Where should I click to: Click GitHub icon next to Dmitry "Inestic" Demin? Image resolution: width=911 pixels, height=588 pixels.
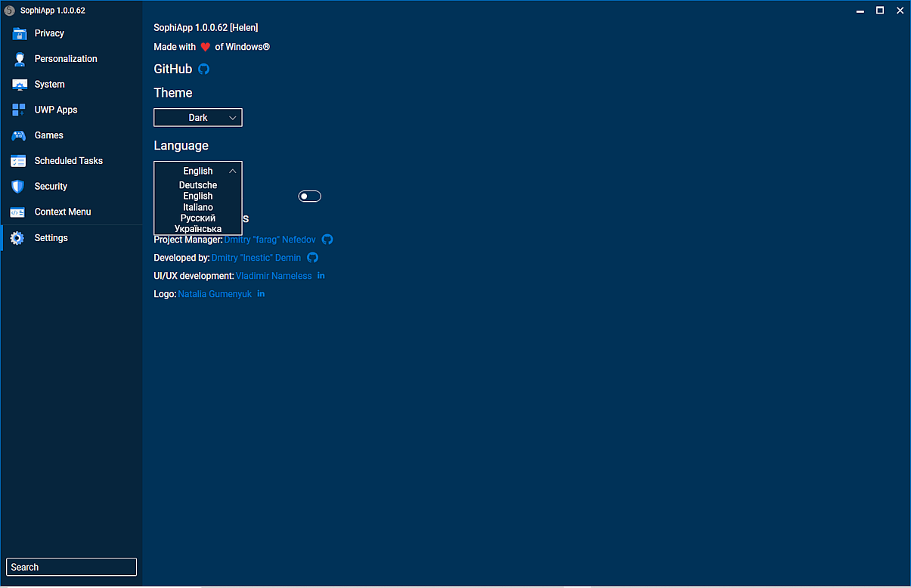[x=312, y=258]
